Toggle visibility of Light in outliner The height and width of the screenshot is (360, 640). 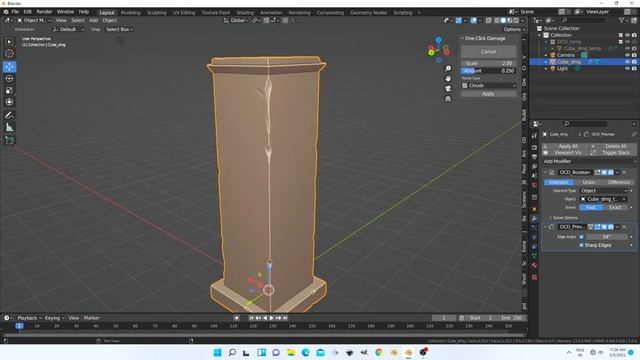[x=627, y=69]
